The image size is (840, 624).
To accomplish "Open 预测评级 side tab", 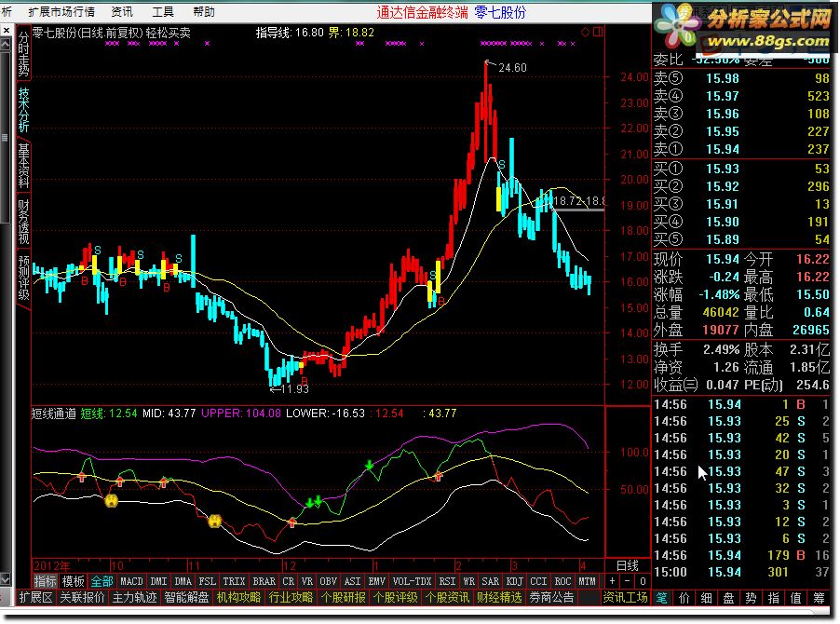I will [x=23, y=278].
